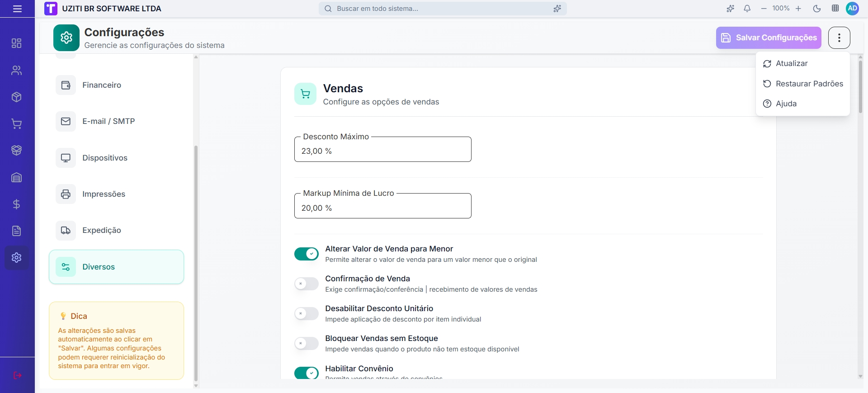Screen dimensions: 868x393
Task: Open the warehouse icon in sidebar
Action: [17, 177]
